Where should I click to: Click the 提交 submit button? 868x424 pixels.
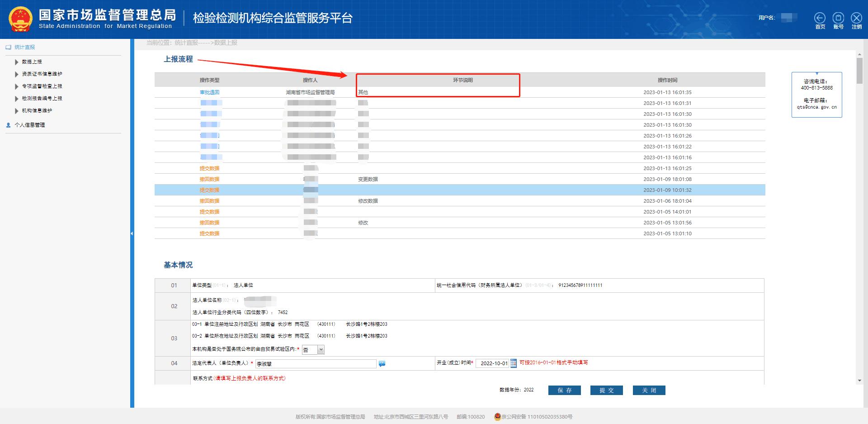pyautogui.click(x=606, y=390)
